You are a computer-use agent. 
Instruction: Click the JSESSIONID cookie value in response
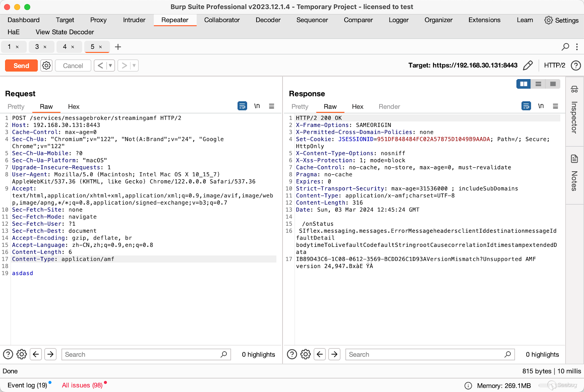click(434, 139)
